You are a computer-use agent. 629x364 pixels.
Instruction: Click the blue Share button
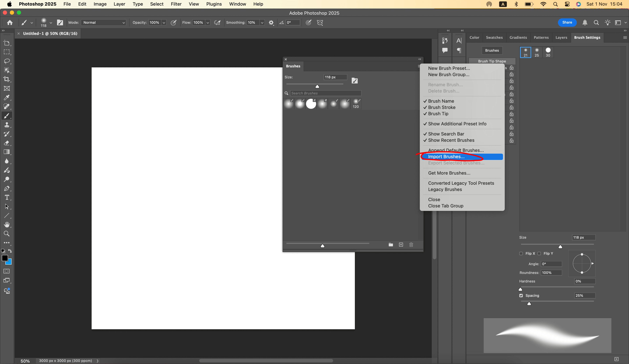coord(567,23)
